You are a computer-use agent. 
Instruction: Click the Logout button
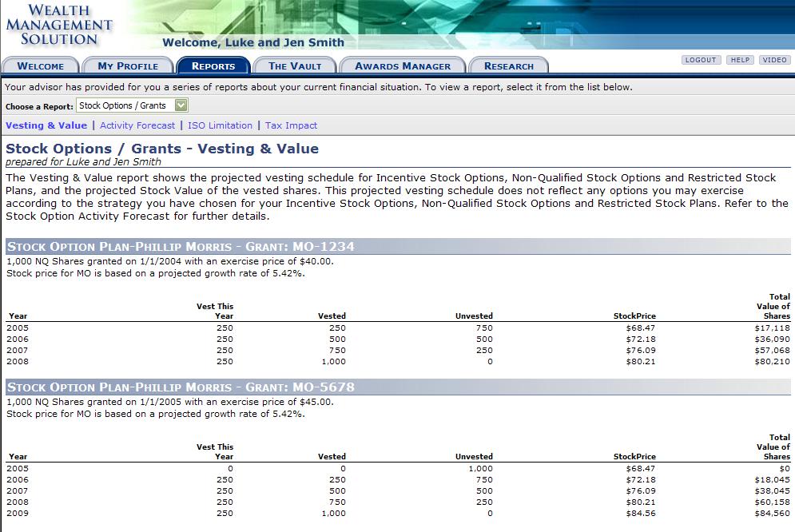(701, 60)
